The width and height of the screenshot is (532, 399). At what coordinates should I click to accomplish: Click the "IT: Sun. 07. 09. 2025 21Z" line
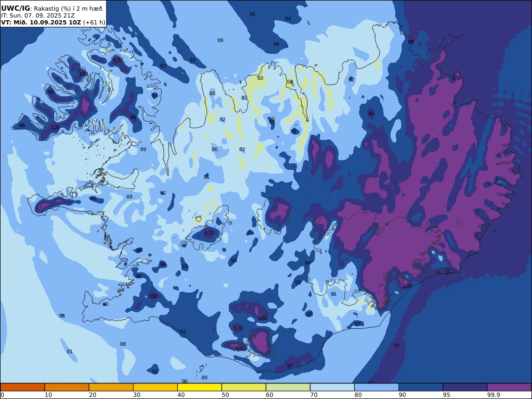pyautogui.click(x=38, y=15)
